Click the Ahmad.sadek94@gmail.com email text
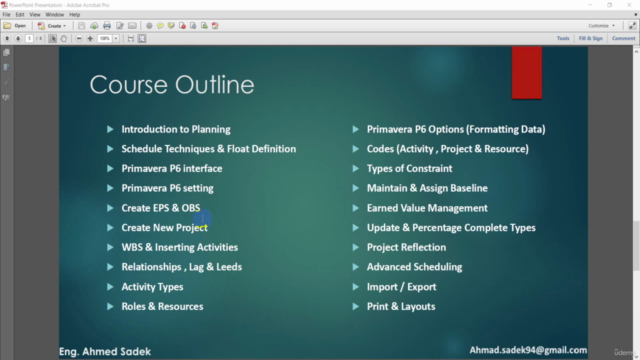 [x=528, y=350]
